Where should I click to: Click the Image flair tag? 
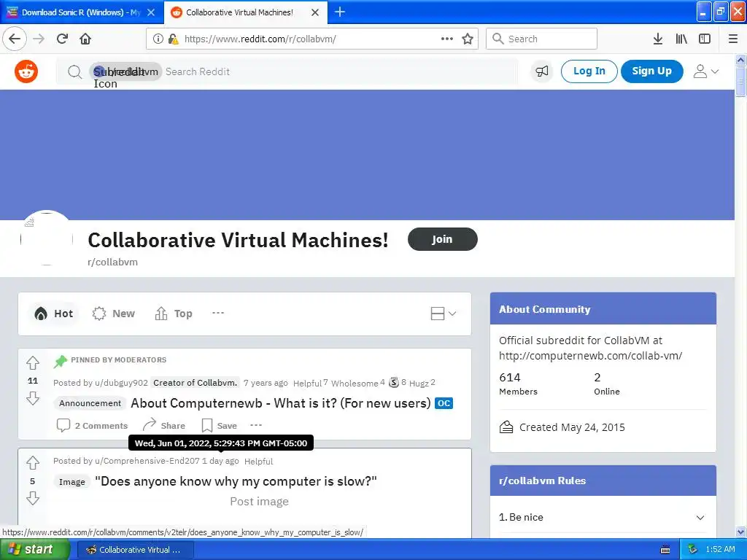[72, 482]
